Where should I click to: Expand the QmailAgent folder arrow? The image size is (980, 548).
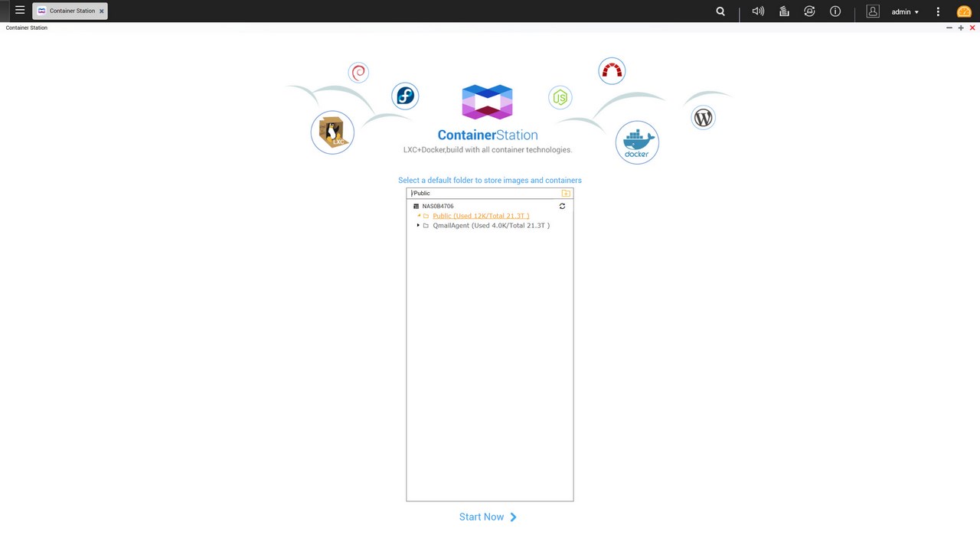419,226
